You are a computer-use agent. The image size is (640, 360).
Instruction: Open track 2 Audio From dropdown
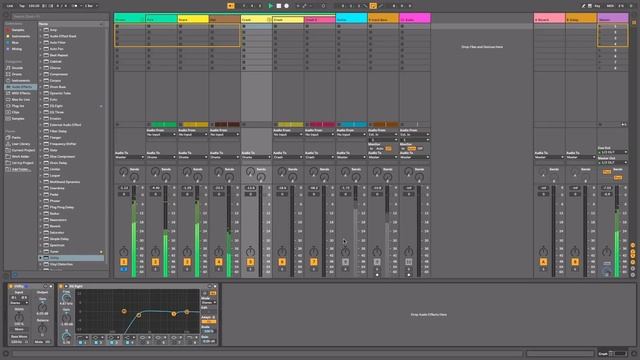tap(161, 134)
